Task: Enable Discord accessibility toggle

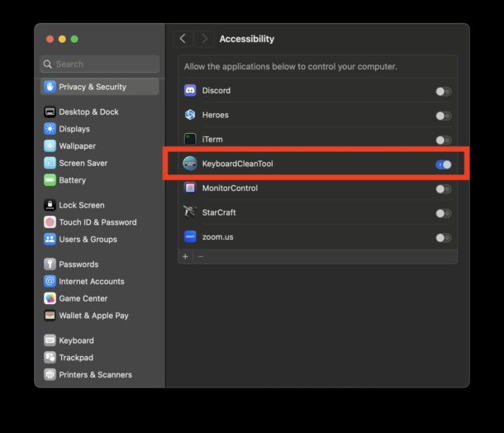Action: [444, 92]
